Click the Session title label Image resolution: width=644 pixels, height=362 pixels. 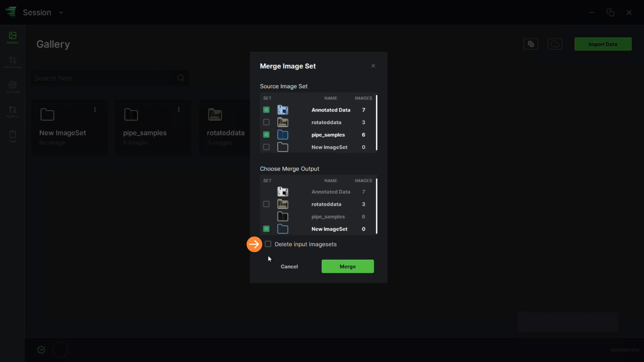pos(37,12)
